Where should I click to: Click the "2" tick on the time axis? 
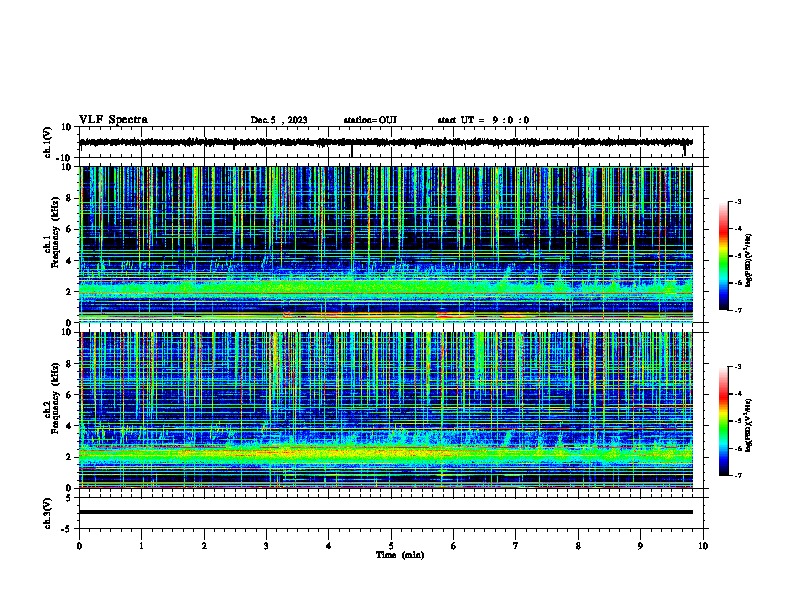(x=204, y=546)
